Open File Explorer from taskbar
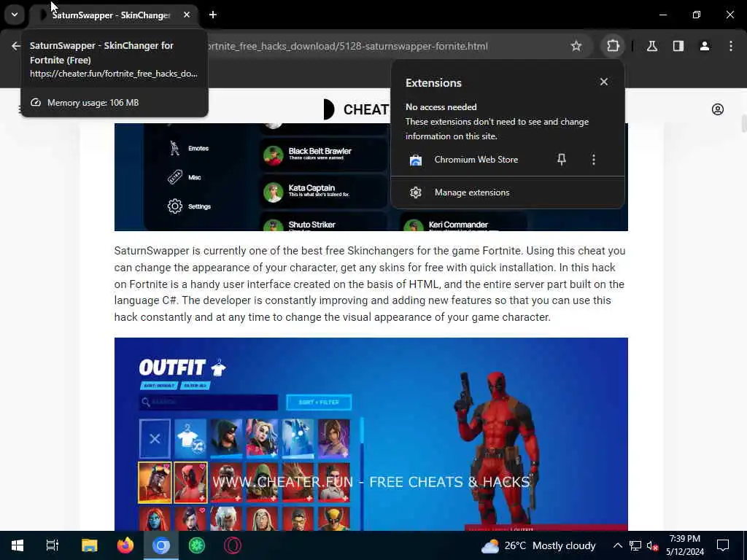The width and height of the screenshot is (747, 560). point(89,545)
